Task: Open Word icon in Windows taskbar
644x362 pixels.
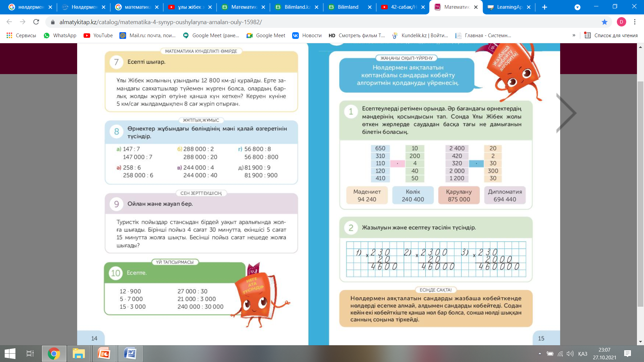Action: click(x=130, y=354)
